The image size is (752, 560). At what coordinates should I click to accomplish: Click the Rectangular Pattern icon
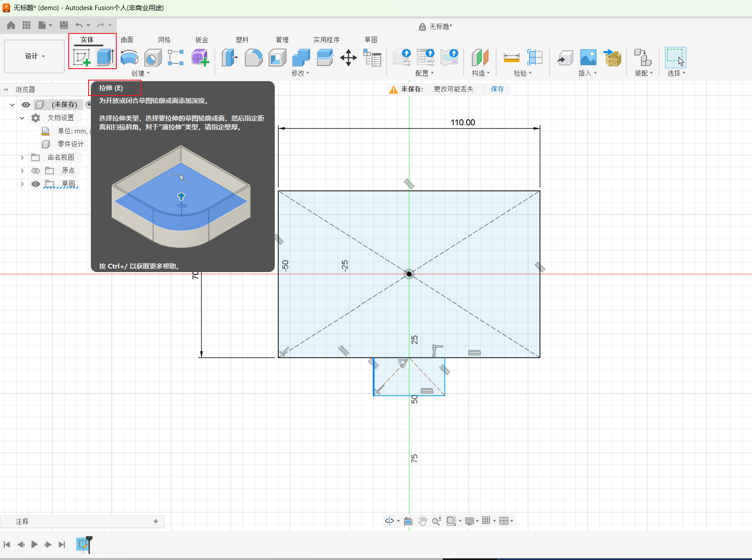pyautogui.click(x=176, y=58)
